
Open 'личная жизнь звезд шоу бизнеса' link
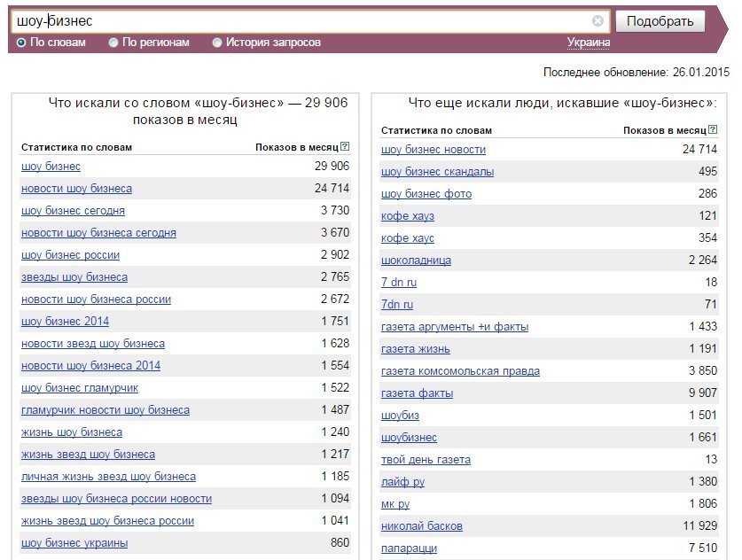pos(108,477)
